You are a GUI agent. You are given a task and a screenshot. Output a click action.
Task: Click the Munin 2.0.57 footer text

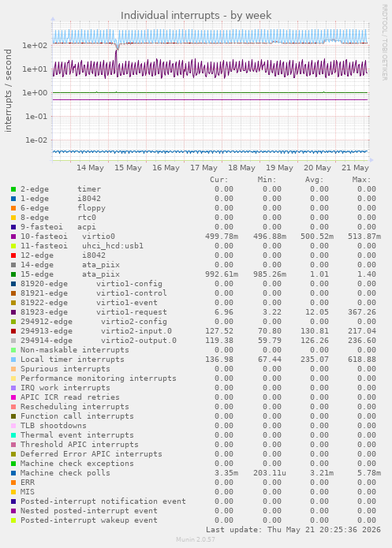click(196, 539)
